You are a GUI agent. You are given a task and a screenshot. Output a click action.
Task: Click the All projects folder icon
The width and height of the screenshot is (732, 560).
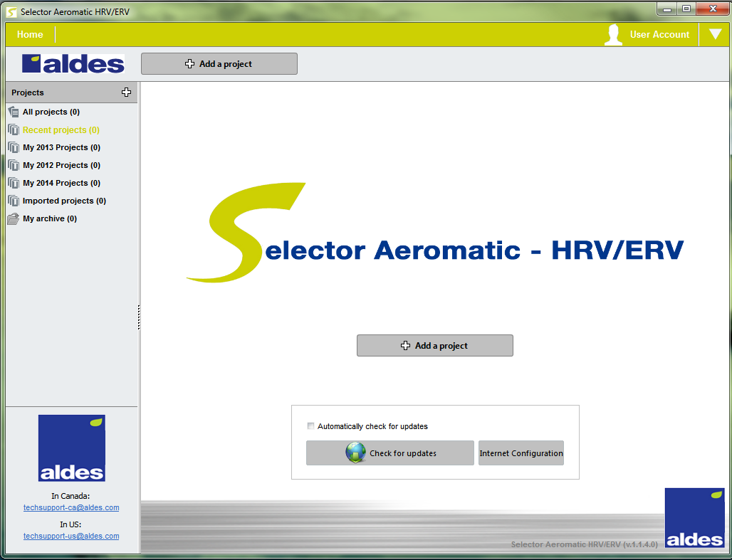pos(14,112)
